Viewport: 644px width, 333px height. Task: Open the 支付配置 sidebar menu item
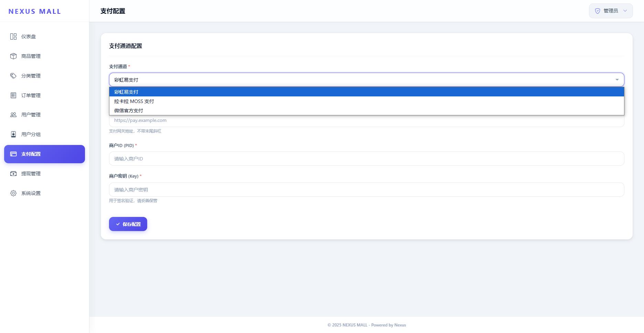coord(44,154)
